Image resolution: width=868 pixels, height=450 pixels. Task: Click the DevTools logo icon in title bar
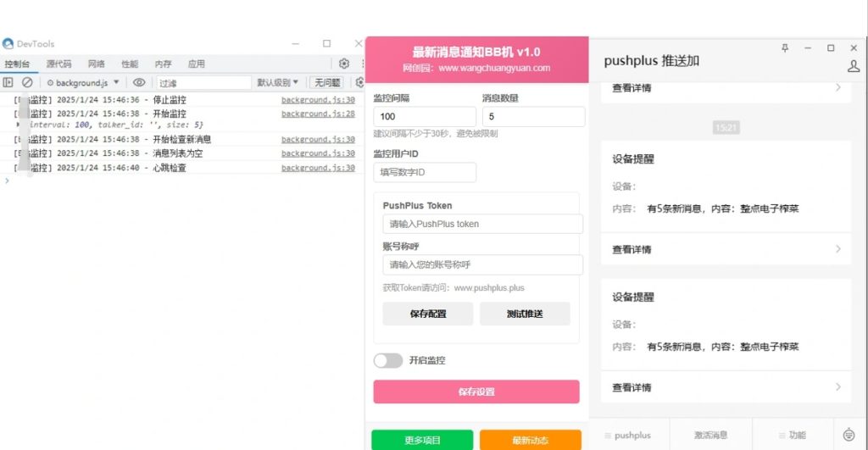(8, 44)
